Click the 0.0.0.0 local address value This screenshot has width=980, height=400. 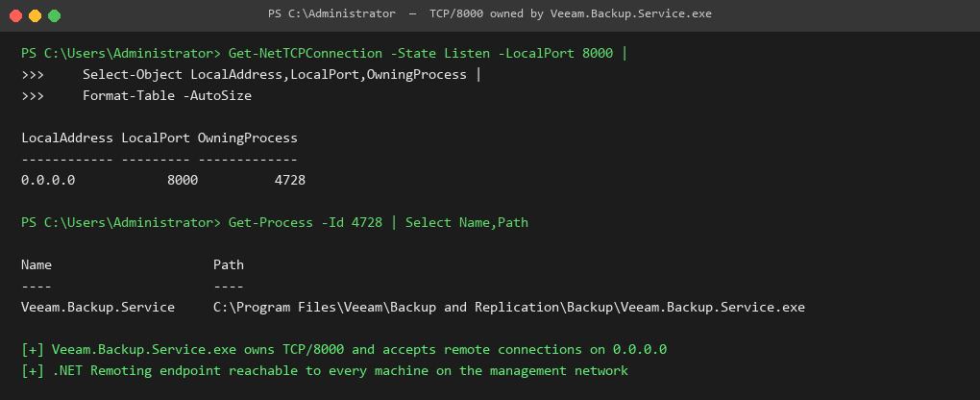pyautogui.click(x=48, y=180)
